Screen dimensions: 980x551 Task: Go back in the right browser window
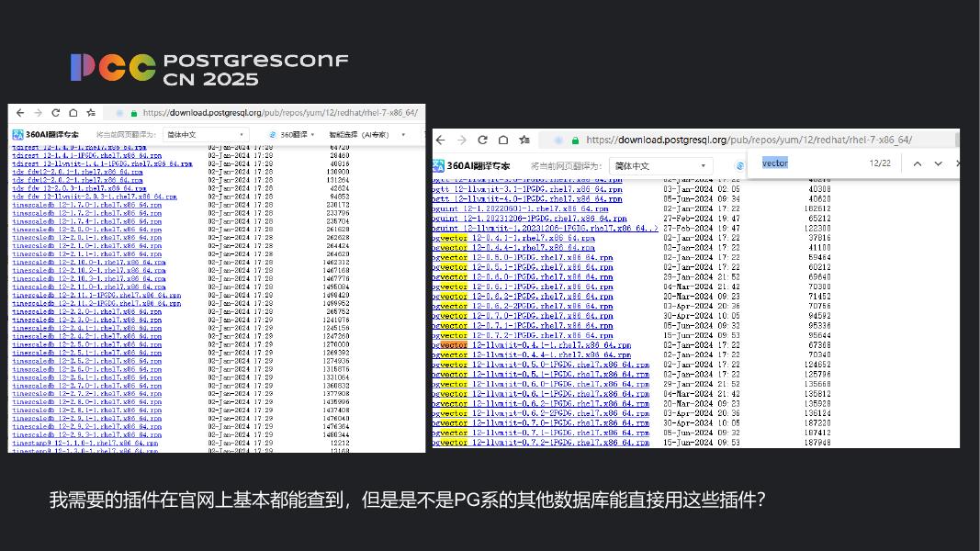pyautogui.click(x=441, y=140)
